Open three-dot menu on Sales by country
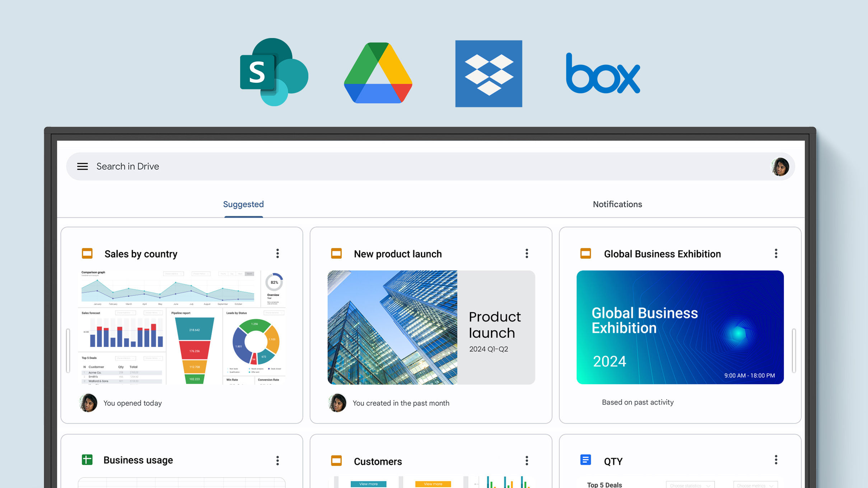The height and width of the screenshot is (488, 868). (277, 253)
